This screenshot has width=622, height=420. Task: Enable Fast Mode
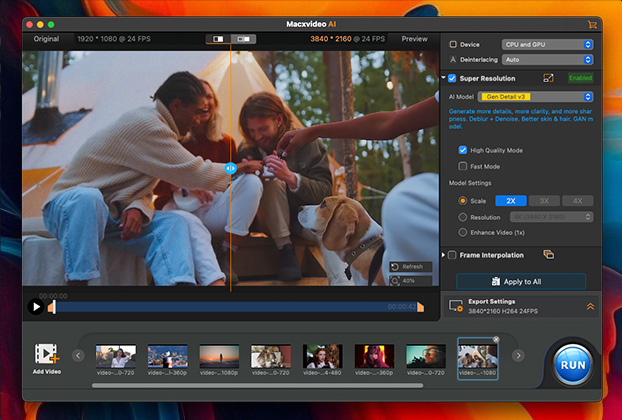click(463, 166)
